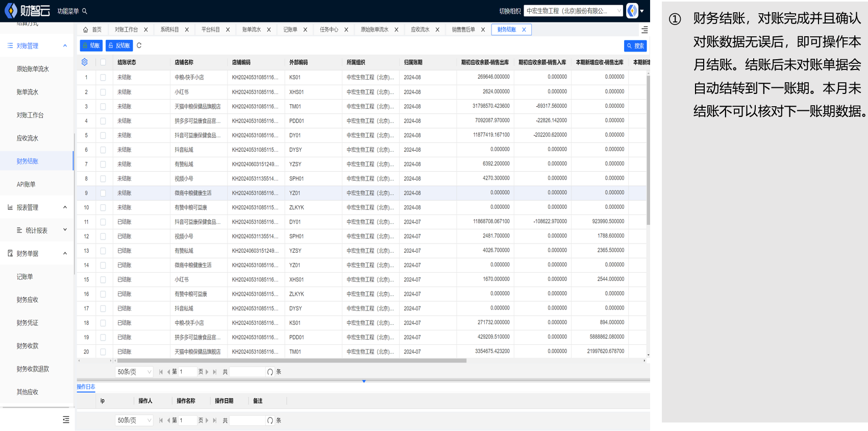Refresh the main table record count

click(x=270, y=372)
